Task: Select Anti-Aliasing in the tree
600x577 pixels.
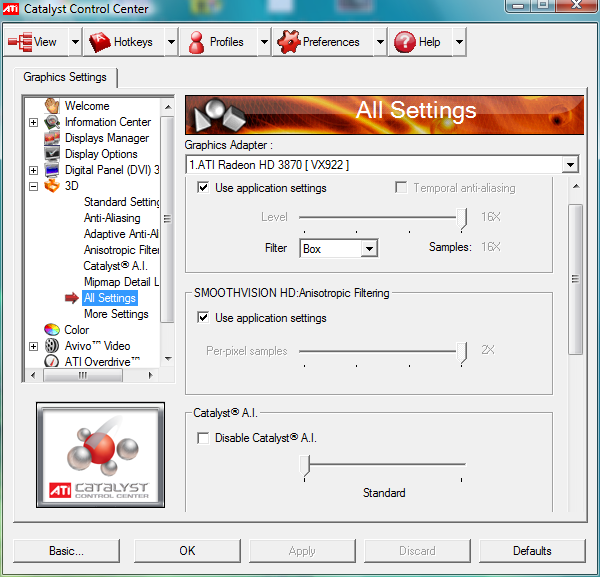Action: coord(112,218)
